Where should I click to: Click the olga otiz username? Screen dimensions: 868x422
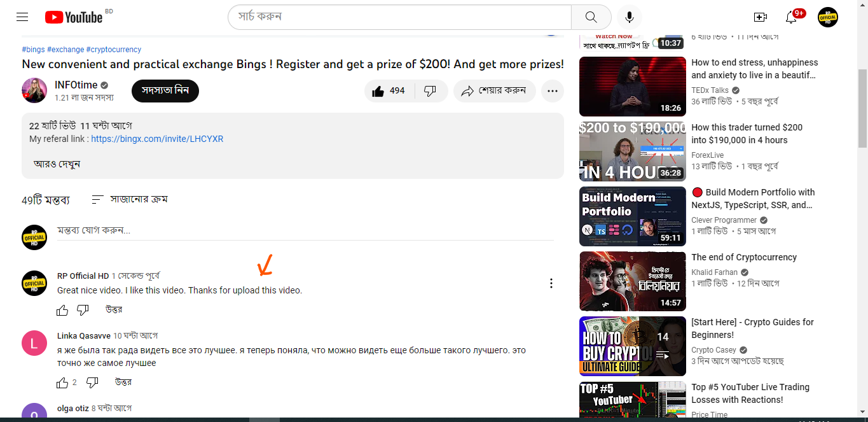[x=73, y=408]
